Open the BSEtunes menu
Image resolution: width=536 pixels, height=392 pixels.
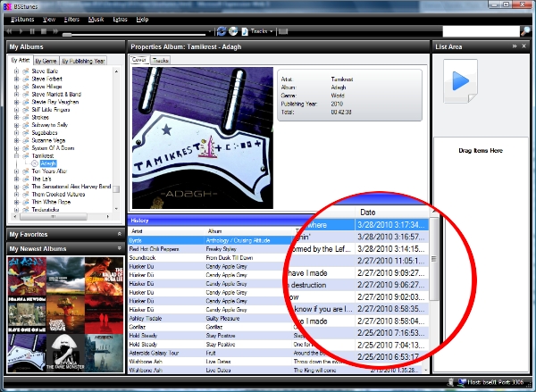point(22,20)
